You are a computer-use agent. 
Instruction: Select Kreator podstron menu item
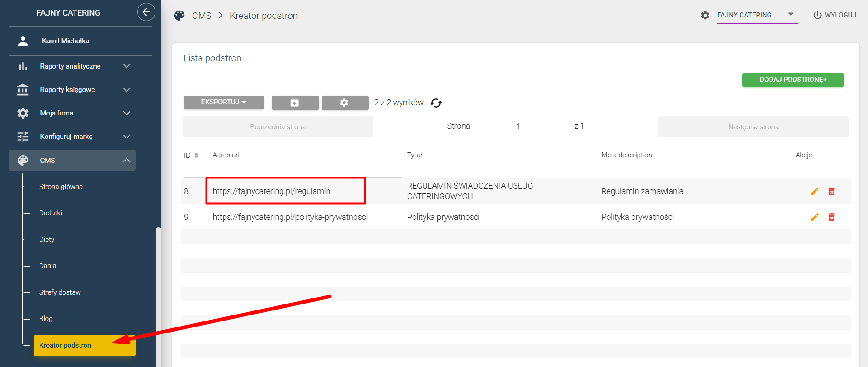point(85,345)
